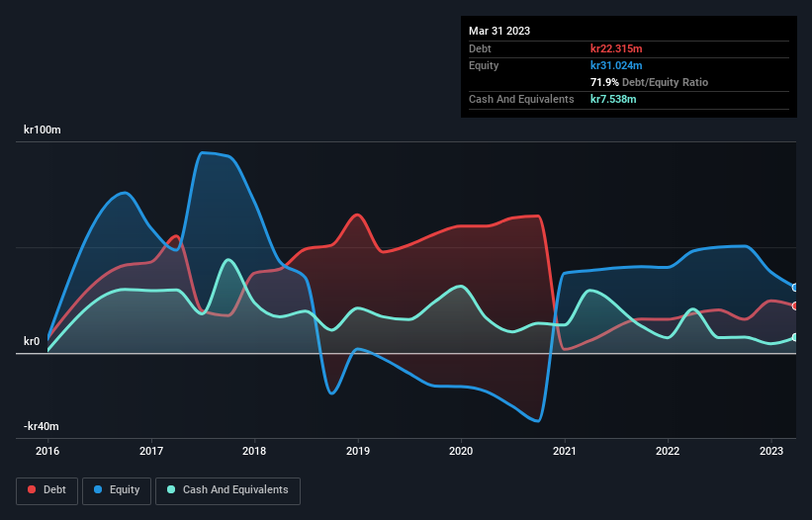This screenshot has height=520, width=812.
Task: Click the kr0 y-axis label
Action: 32,341
